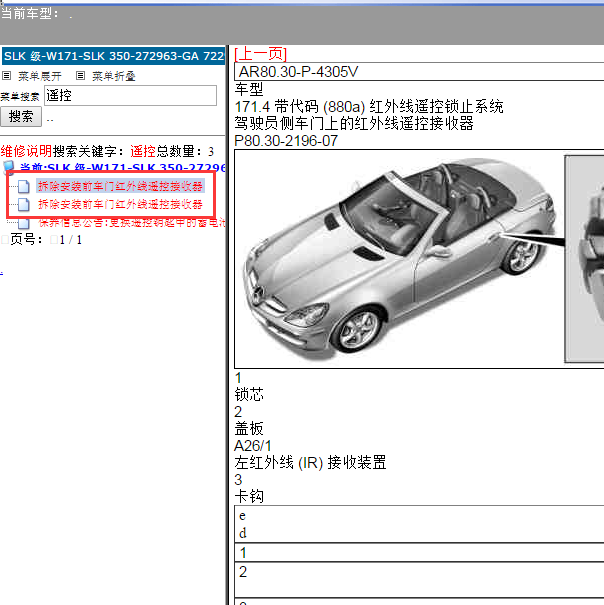Focus the 菜单搜索 search input field
This screenshot has height=605, width=604.
click(130, 95)
